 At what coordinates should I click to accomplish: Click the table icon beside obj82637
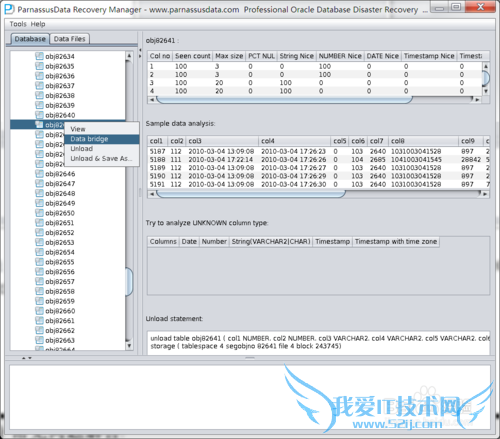pyautogui.click(x=39, y=86)
